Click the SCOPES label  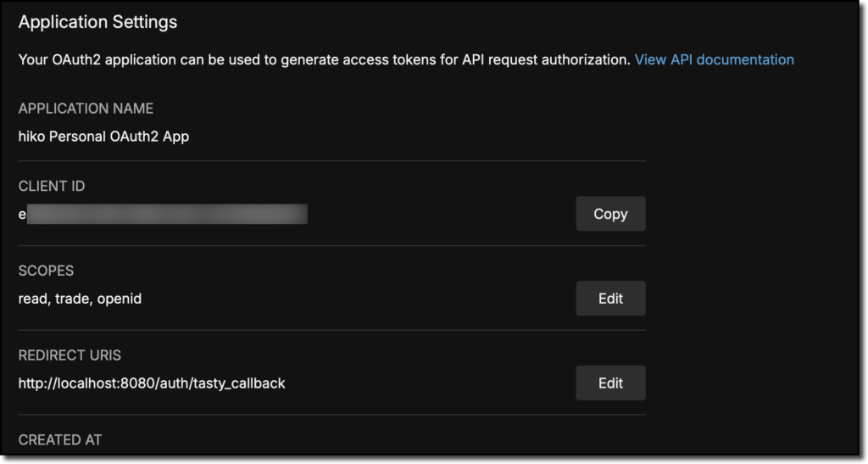click(x=46, y=271)
